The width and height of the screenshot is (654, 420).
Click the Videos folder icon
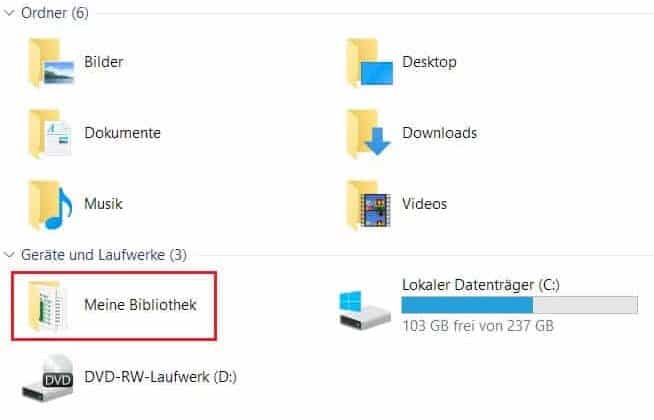[369, 204]
